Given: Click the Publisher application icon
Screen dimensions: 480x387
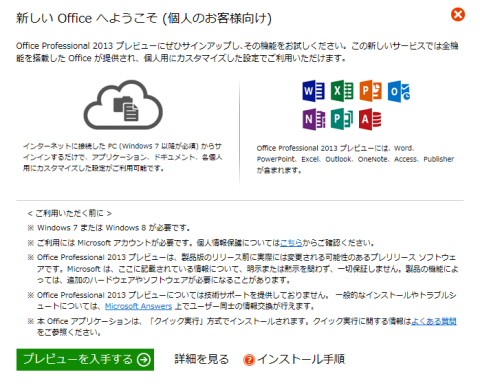Looking at the screenshot, I should [x=342, y=119].
